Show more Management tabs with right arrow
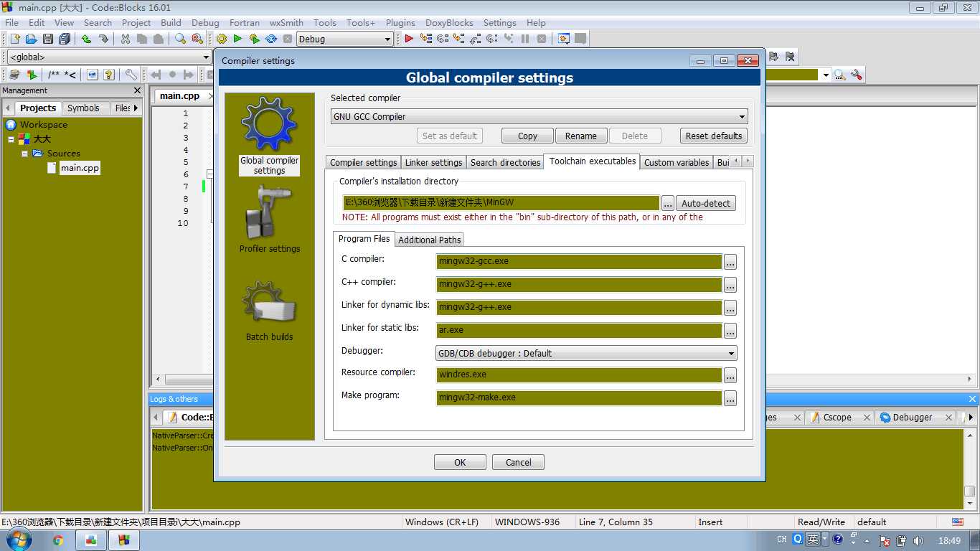Viewport: 980px width, 551px height. click(x=136, y=108)
